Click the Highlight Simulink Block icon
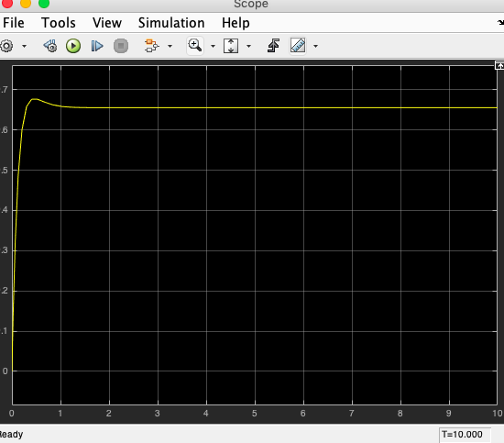 pos(151,46)
